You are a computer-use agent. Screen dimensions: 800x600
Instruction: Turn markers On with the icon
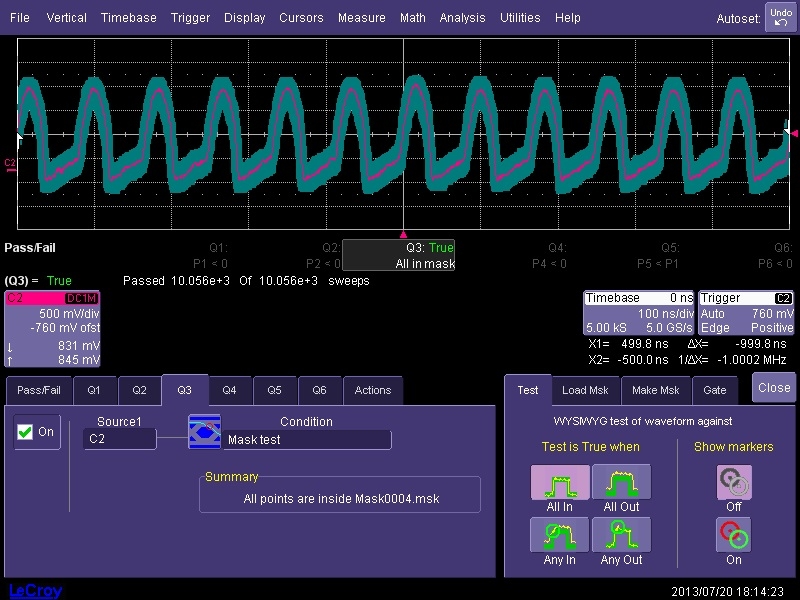[734, 535]
